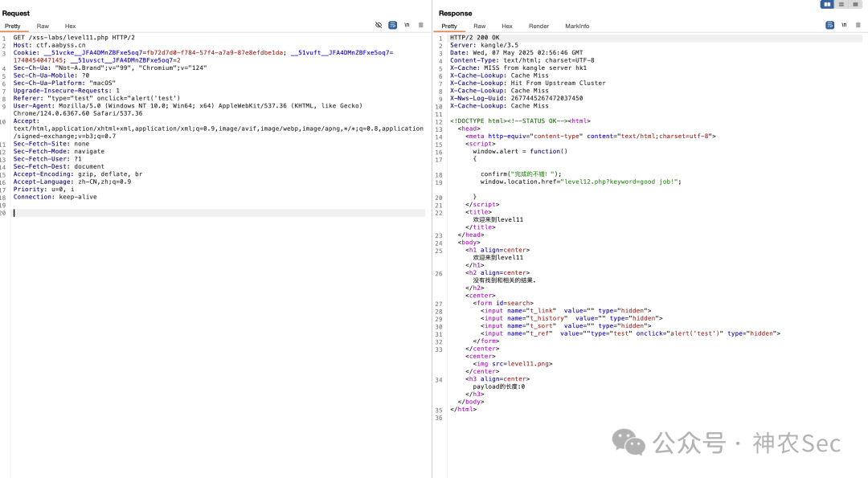Screen dimensions: 868x478
Task: Click the DOCTYPE html line in response
Action: coord(520,121)
